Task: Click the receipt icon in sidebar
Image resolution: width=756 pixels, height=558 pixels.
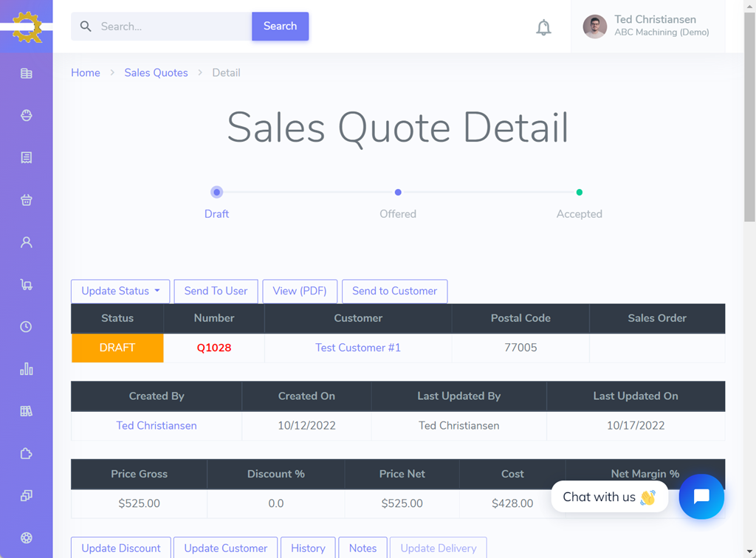Action: pos(27,158)
